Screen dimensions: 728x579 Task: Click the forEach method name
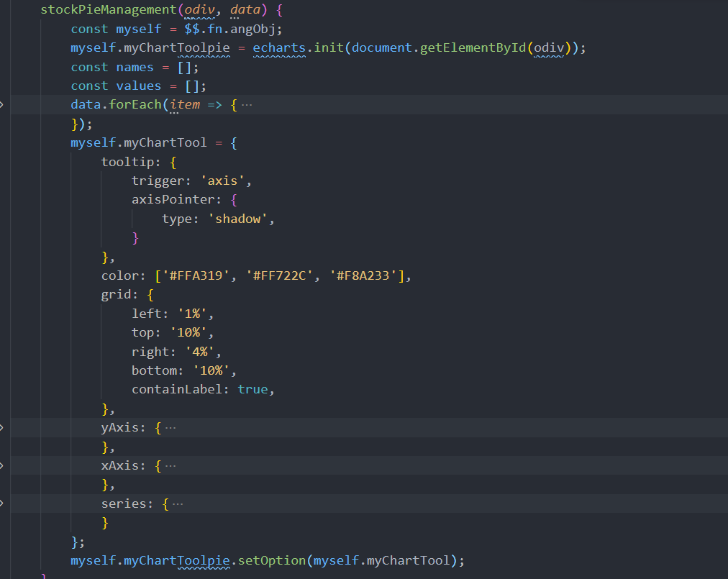[x=135, y=104]
